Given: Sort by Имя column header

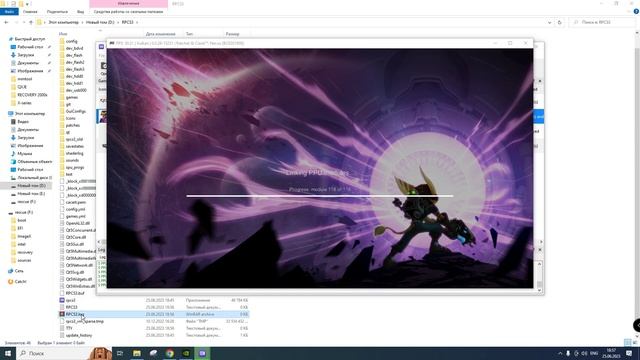Looking at the screenshot, I should (x=63, y=34).
